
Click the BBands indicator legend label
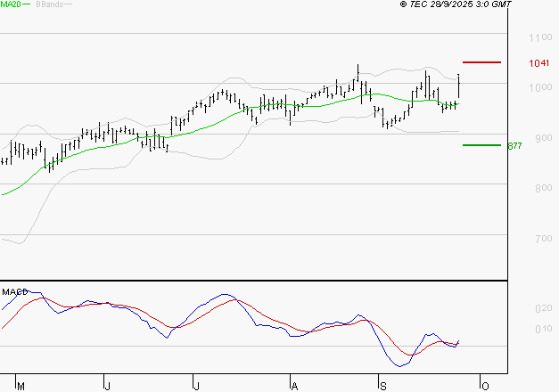[x=49, y=5]
